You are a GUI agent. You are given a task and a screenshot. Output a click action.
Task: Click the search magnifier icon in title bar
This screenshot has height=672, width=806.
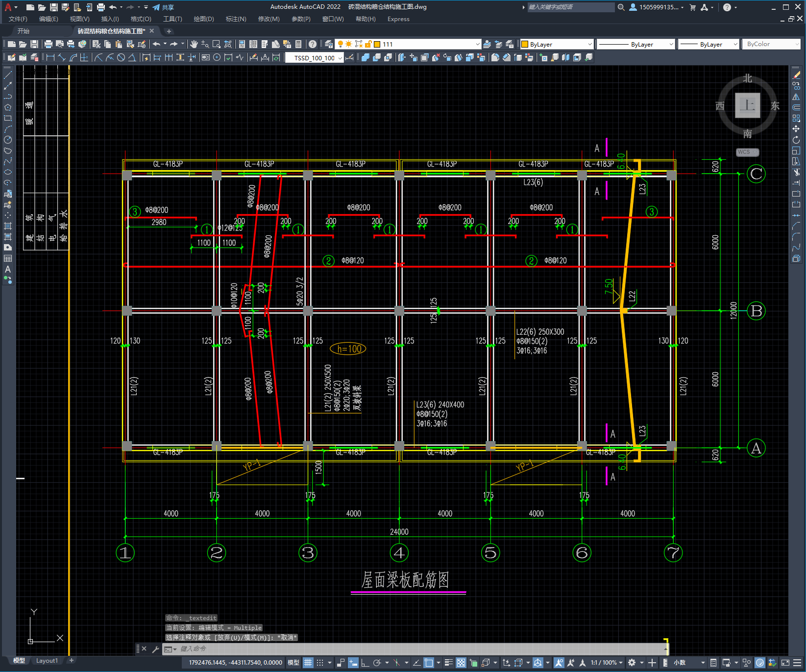(x=621, y=7)
